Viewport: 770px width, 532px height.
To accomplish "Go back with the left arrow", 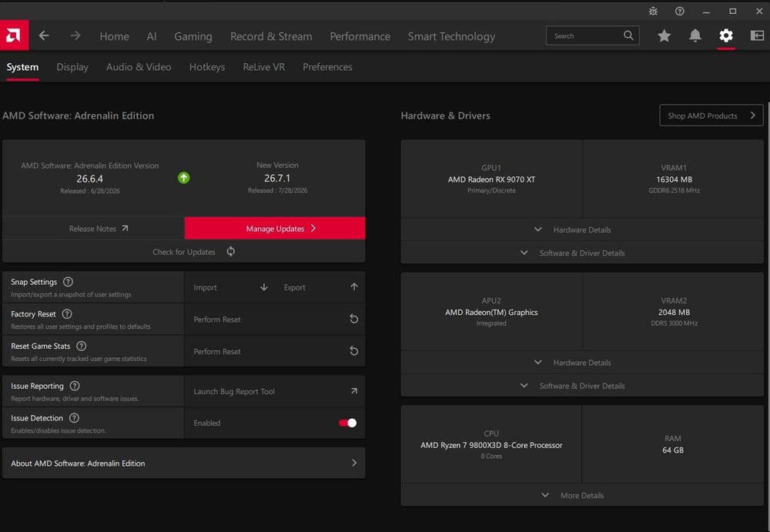I will click(44, 36).
